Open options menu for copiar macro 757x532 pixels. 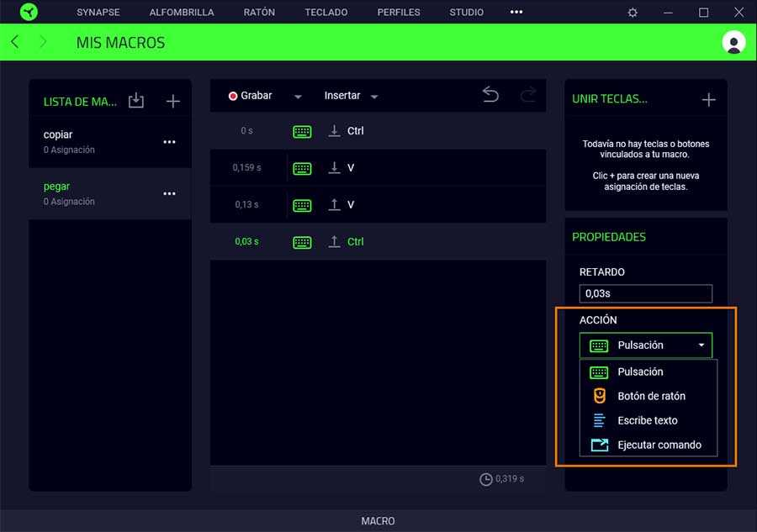pos(169,142)
